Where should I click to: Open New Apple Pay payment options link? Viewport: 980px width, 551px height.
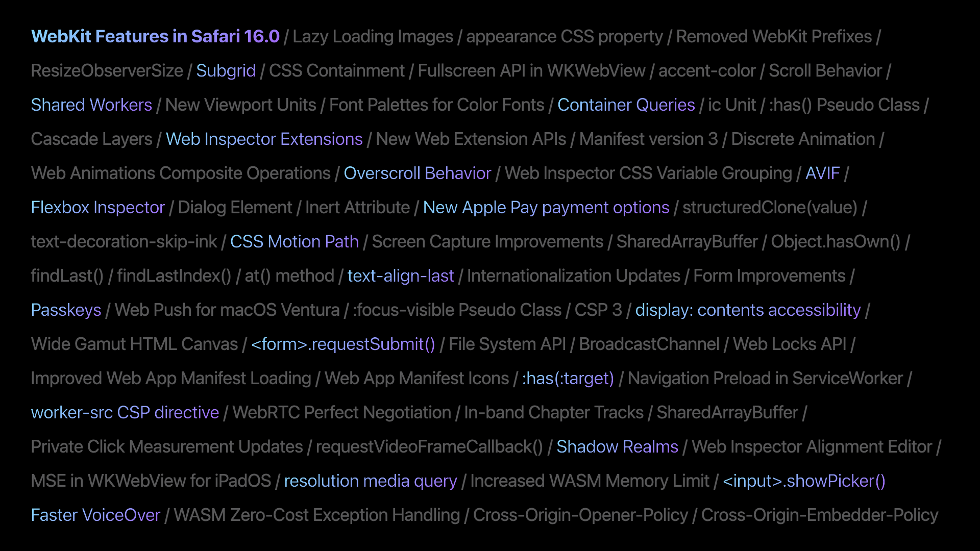coord(546,208)
